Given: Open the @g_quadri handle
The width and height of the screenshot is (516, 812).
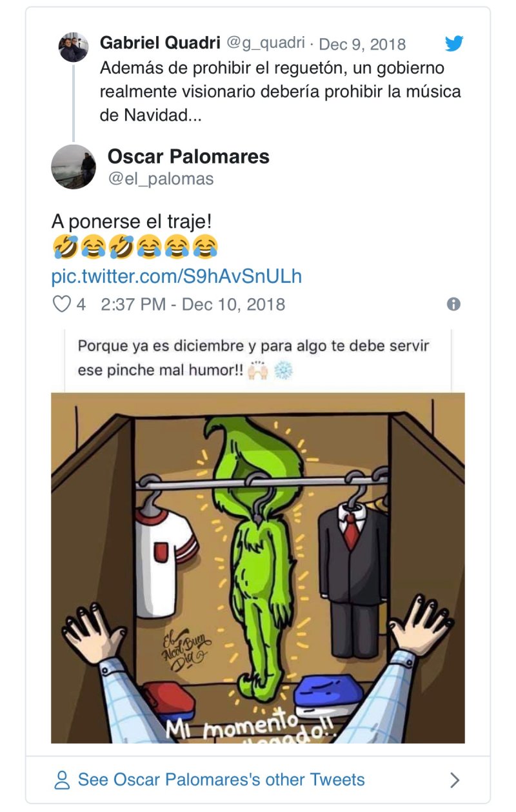Looking at the screenshot, I should pos(265,43).
